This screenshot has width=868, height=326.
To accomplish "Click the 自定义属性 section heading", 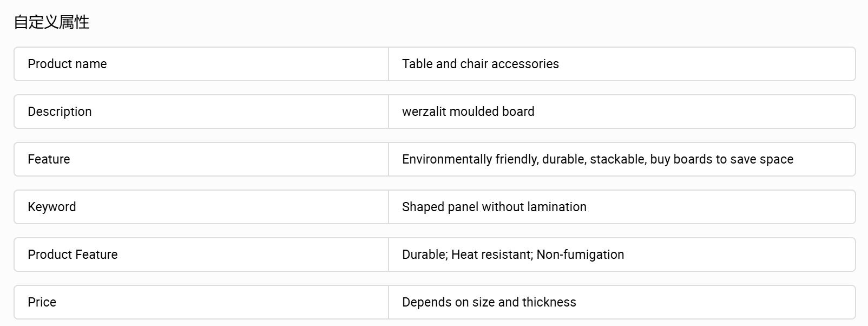I will 51,22.
